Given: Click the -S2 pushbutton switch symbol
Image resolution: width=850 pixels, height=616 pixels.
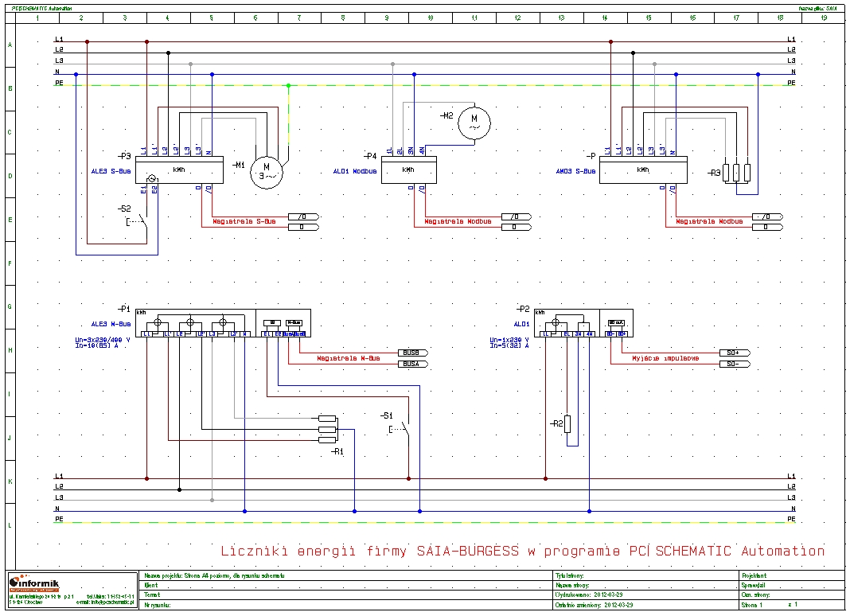Looking at the screenshot, I should [137, 221].
